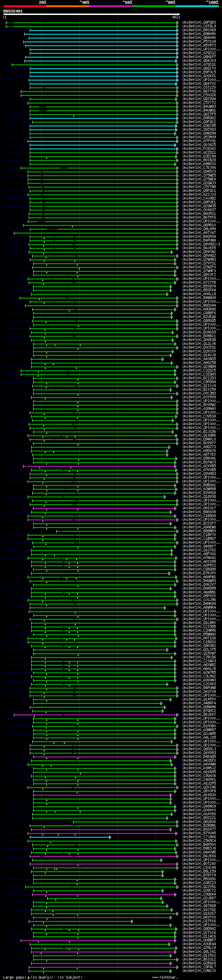Select hit label UniRef100_B8L159
Image resolution: width=222 pixels, height=980 pixels.
coord(199,872)
